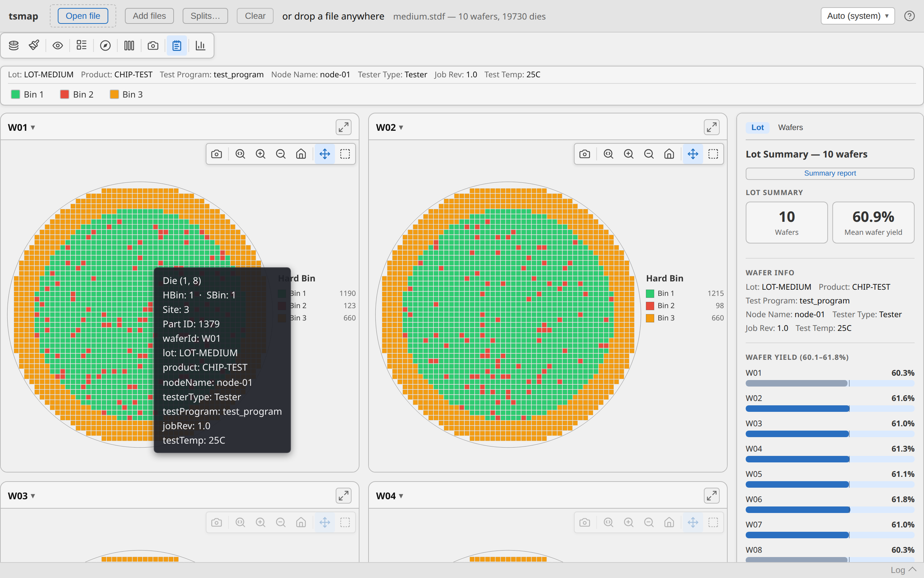Open the bar chart icon in the toolbar
Screen dimensions: 924x578
pyautogui.click(x=200, y=46)
